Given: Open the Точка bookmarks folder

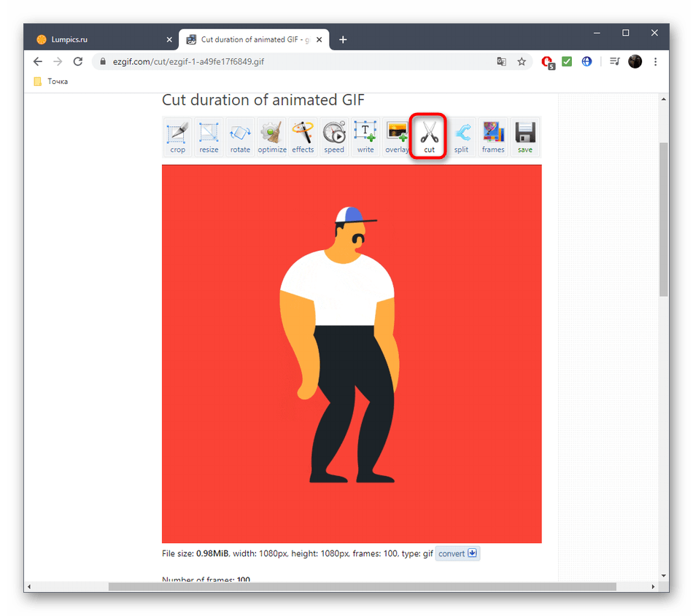Looking at the screenshot, I should (51, 81).
